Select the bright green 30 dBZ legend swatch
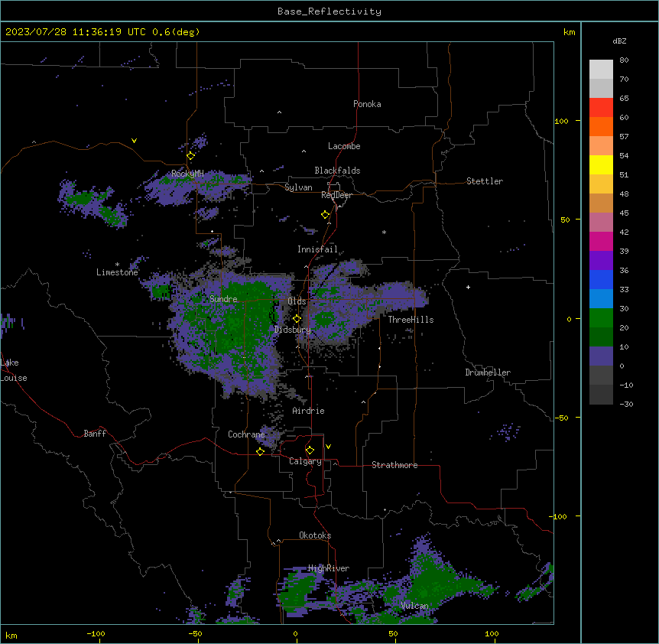Screen dimensions: 659x644 [601, 318]
